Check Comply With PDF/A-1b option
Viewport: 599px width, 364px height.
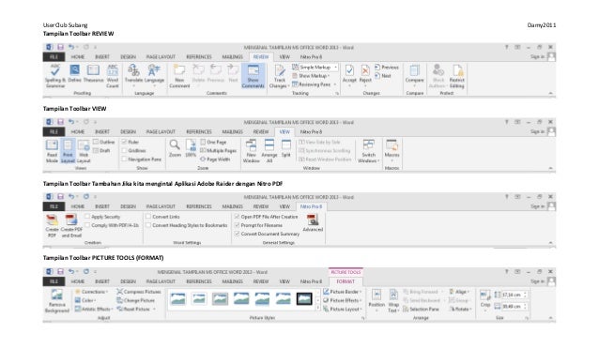coord(87,225)
